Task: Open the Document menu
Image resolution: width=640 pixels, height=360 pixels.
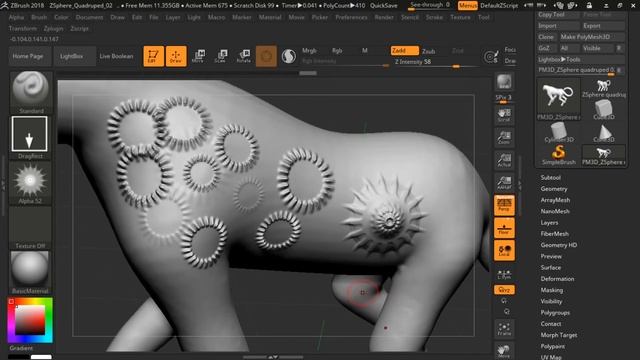Action: [x=89, y=18]
